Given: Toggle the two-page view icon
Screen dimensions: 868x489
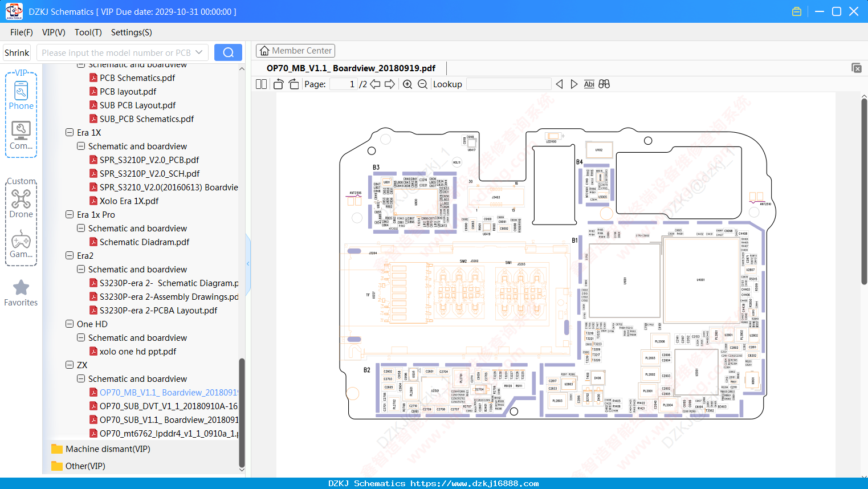Looking at the screenshot, I should [261, 84].
